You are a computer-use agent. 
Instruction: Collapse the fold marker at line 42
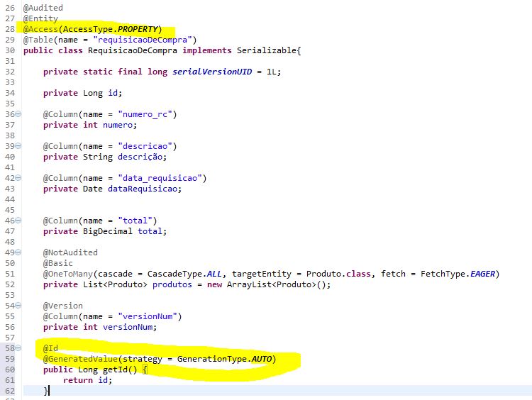pos(18,178)
